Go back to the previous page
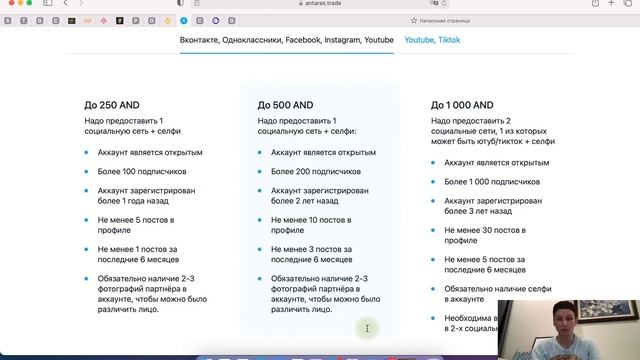 65,3
